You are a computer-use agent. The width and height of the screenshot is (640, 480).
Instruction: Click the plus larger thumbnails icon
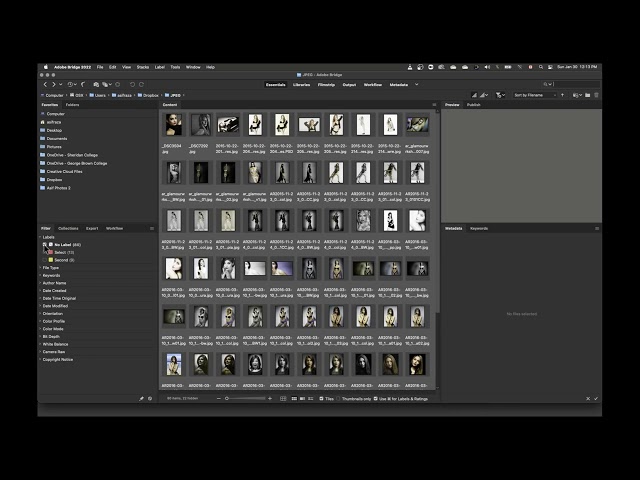[270, 398]
